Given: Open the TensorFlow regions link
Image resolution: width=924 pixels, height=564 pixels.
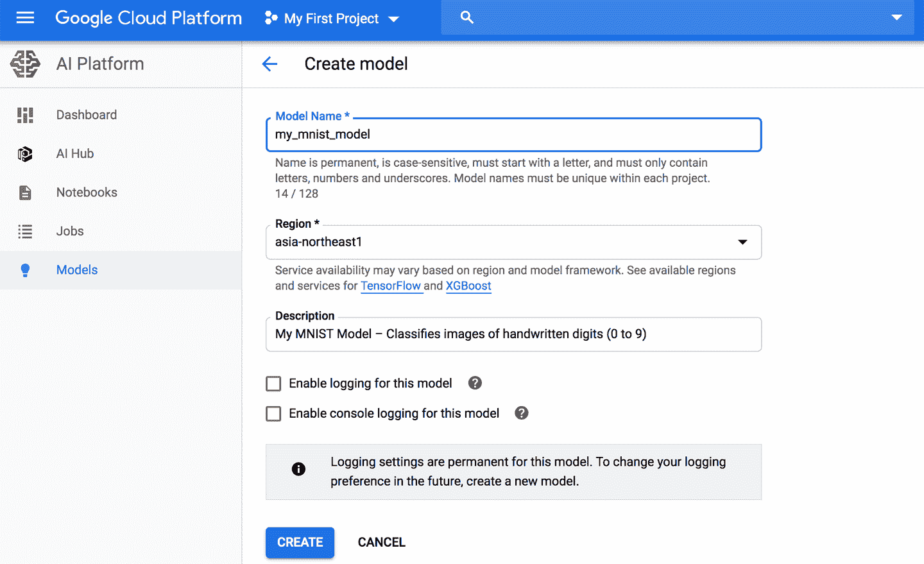Looking at the screenshot, I should point(391,286).
